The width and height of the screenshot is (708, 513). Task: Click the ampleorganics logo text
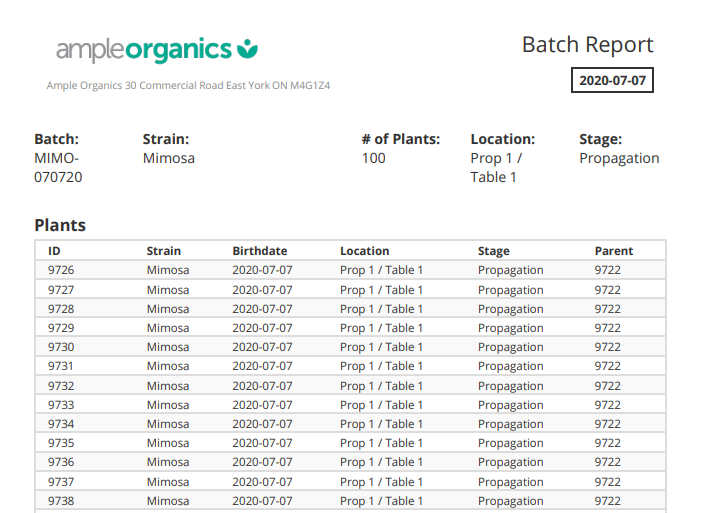(144, 49)
